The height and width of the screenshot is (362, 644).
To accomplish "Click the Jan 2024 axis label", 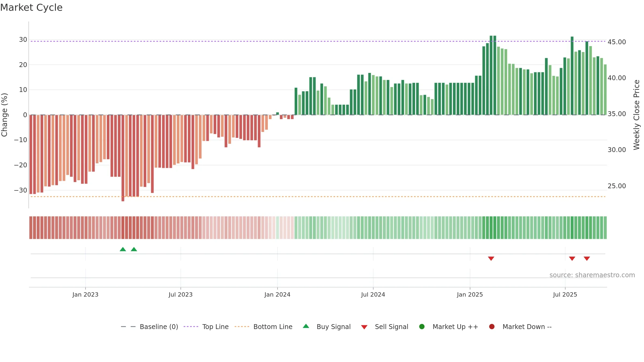I will pyautogui.click(x=277, y=295).
